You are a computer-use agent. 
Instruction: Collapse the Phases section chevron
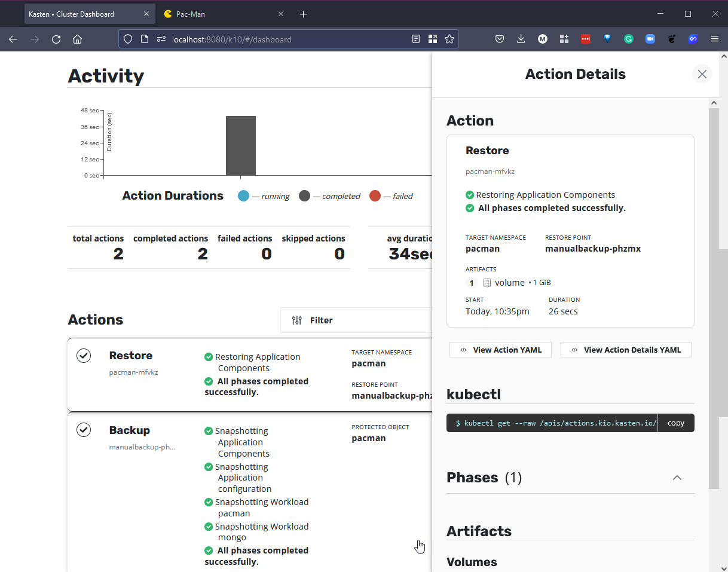click(677, 478)
